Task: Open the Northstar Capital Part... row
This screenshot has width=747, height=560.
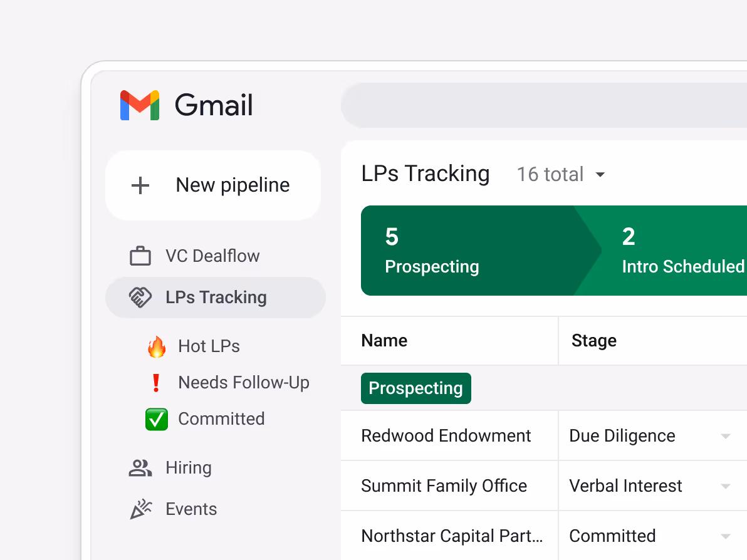Action: point(452,536)
